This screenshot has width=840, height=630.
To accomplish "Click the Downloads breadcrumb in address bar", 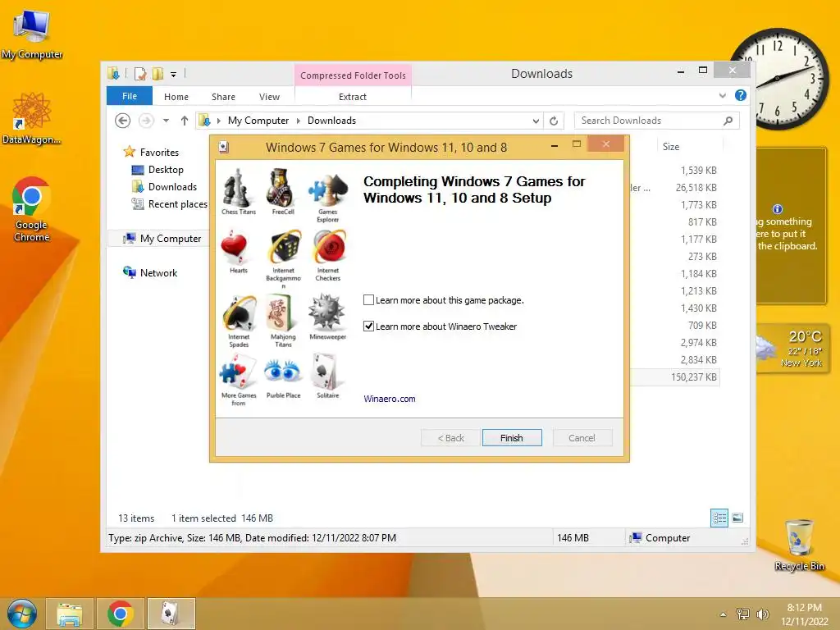I will click(x=331, y=121).
